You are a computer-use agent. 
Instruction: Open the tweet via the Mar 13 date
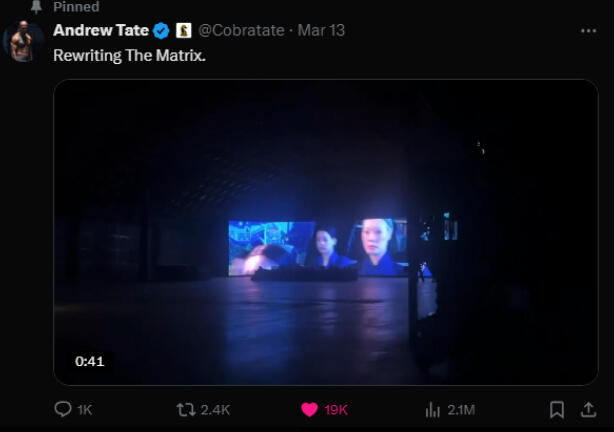(x=322, y=31)
